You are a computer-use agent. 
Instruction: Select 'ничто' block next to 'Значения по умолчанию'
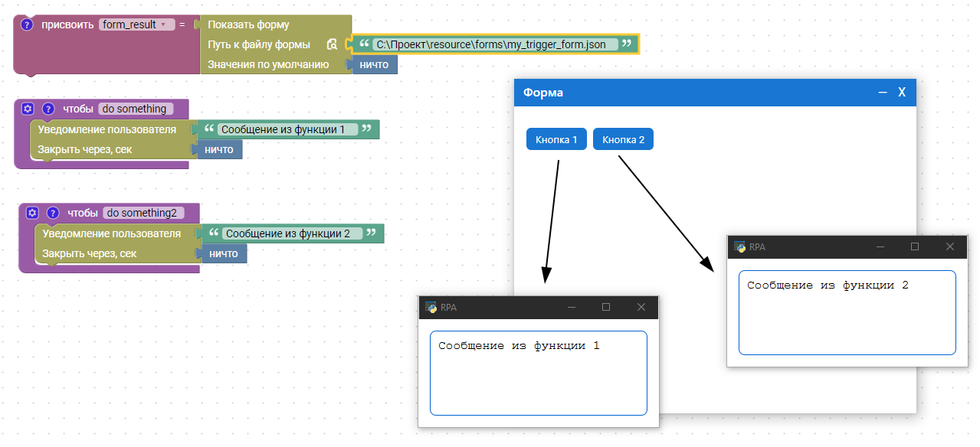[375, 64]
